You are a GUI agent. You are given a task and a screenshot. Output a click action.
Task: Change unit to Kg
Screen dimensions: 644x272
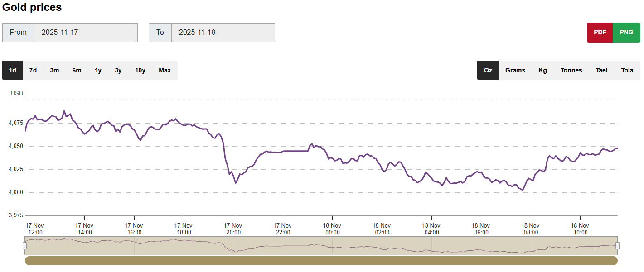[x=542, y=71]
